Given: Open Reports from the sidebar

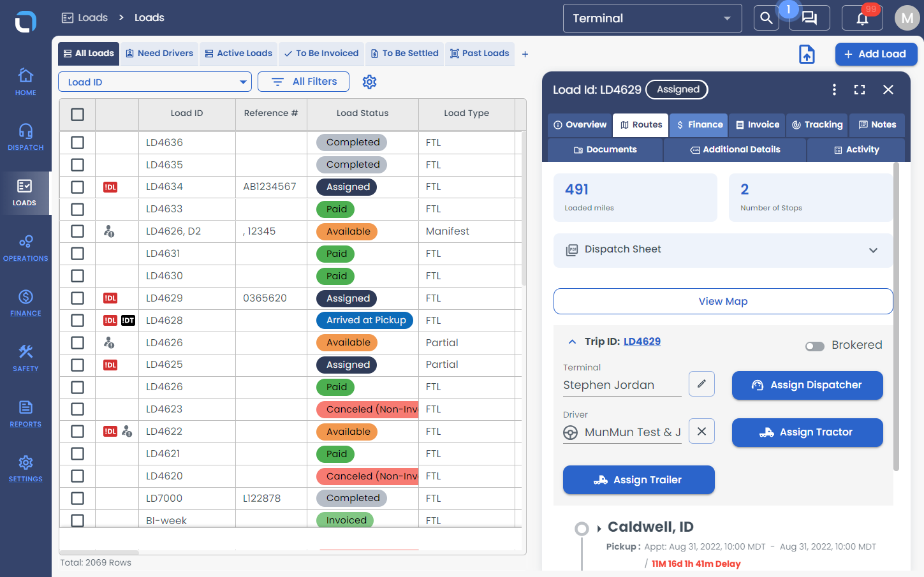Looking at the screenshot, I should pos(26,414).
